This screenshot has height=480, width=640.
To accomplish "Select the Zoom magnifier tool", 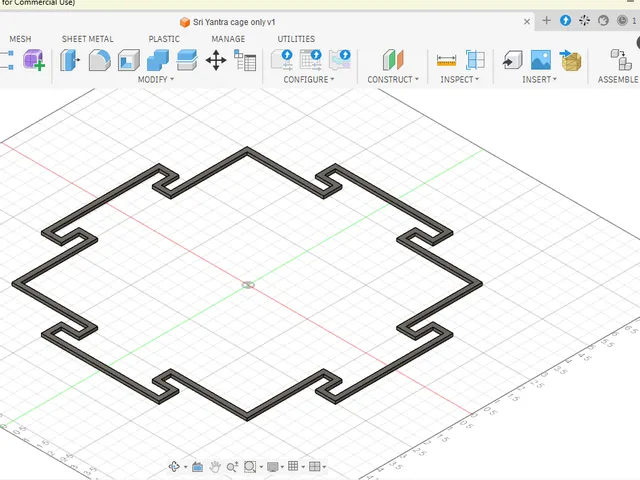I will pos(232,467).
